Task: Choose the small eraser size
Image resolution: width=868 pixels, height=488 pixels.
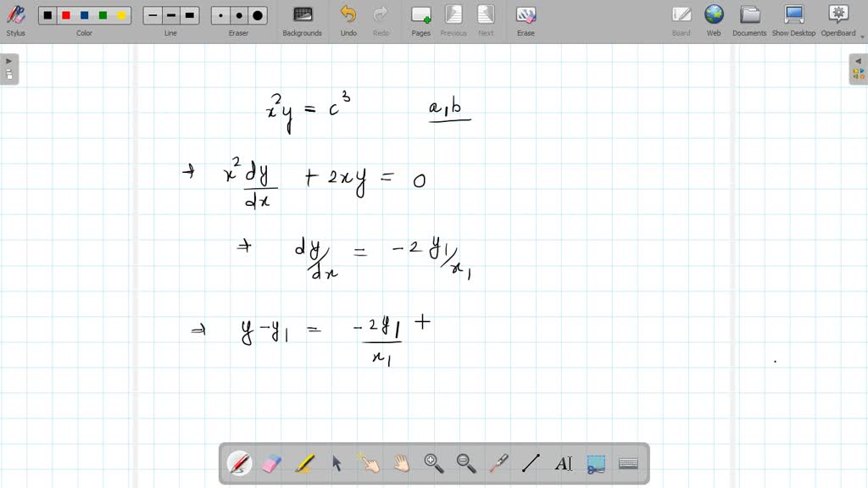Action: tap(221, 15)
